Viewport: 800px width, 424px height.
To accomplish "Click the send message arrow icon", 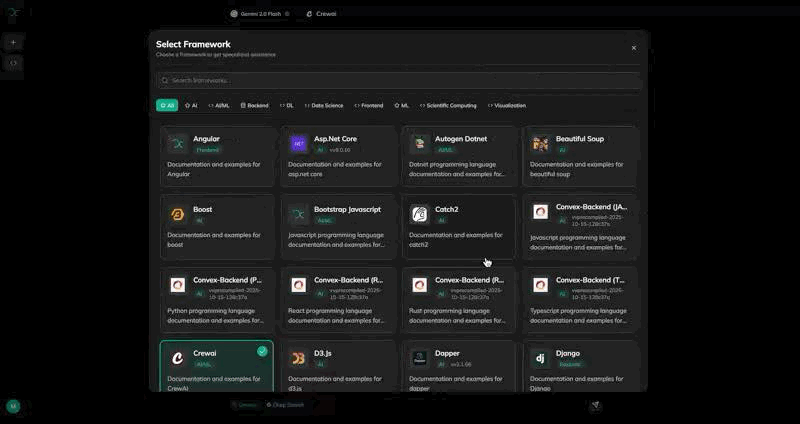I will tap(595, 405).
